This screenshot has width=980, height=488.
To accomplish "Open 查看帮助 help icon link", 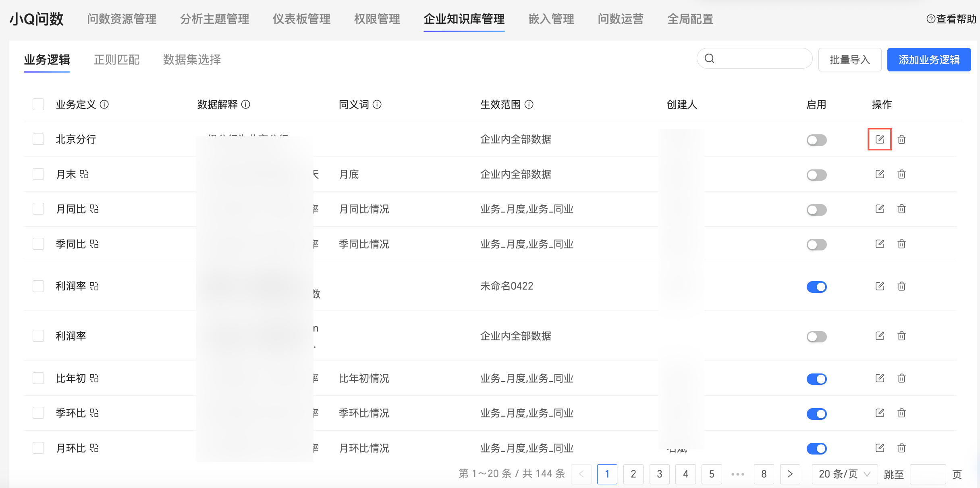I will click(x=930, y=19).
